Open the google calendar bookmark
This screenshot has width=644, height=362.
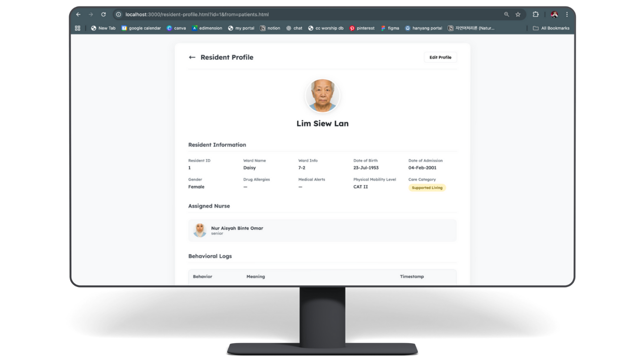tap(141, 28)
